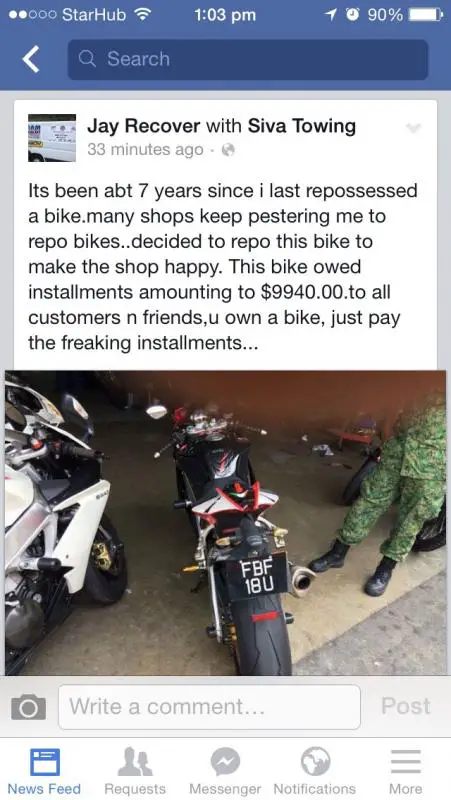Tap the Post button
The width and height of the screenshot is (451, 800).
pos(406,706)
